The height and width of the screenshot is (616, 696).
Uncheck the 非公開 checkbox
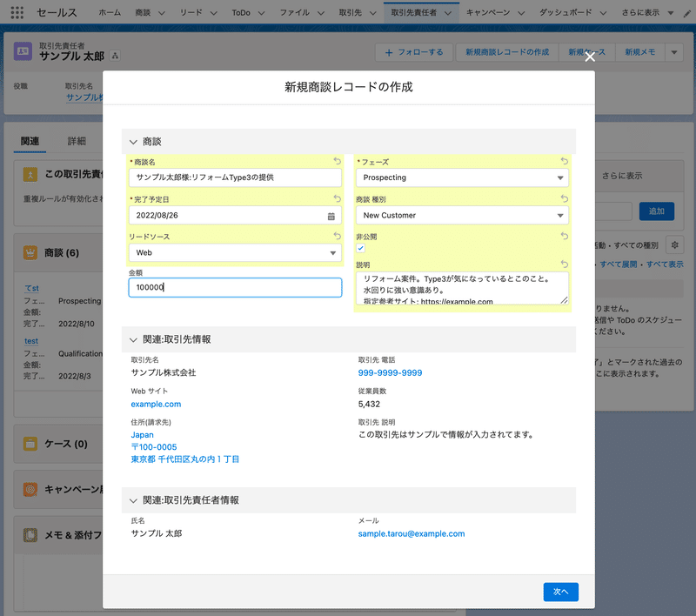[x=359, y=248]
